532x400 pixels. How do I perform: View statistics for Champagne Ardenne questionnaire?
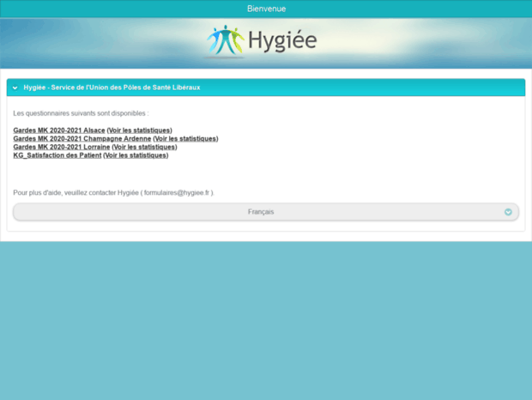(x=185, y=139)
